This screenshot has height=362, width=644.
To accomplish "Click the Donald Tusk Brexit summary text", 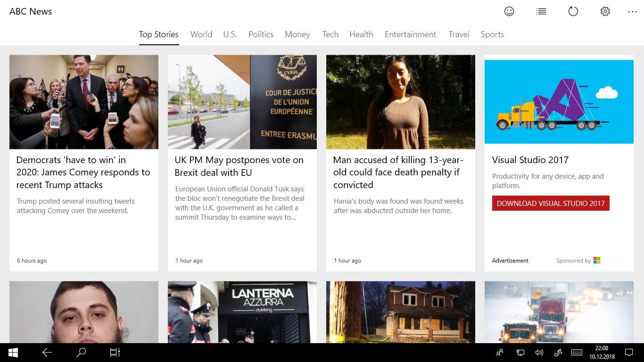I will coord(240,203).
